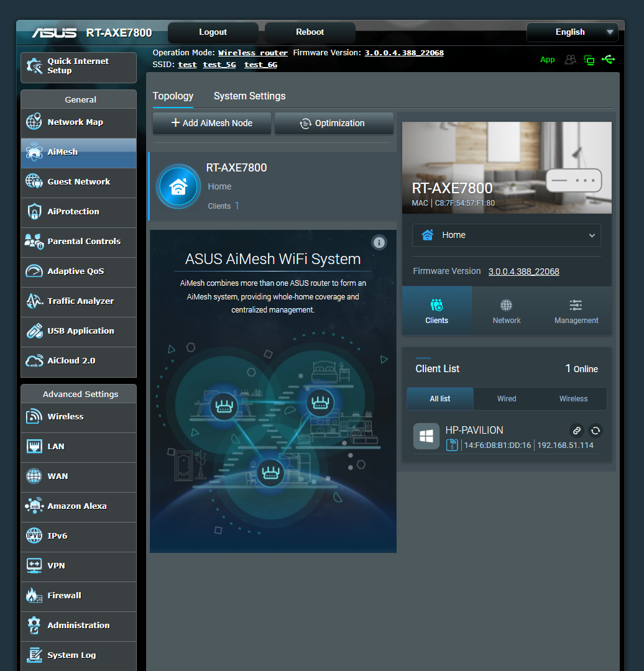This screenshot has height=671, width=644.
Task: Click the Traffic Analyzer icon
Action: (x=34, y=301)
